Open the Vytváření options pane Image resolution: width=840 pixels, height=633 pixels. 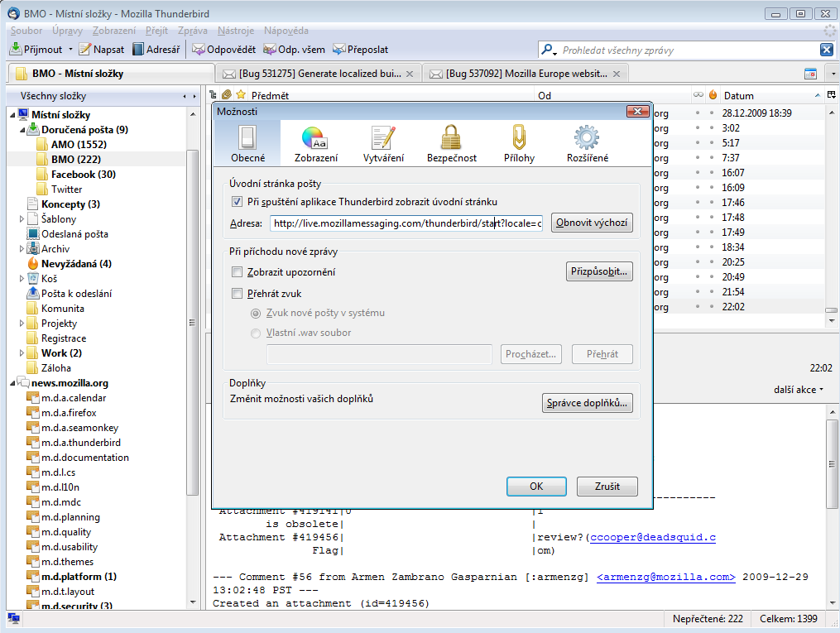pos(383,143)
